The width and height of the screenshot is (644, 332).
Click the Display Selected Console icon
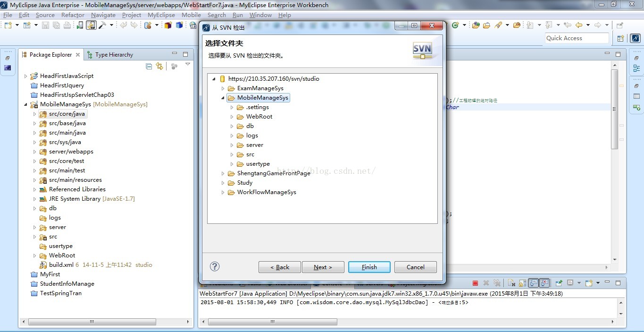[x=570, y=283]
